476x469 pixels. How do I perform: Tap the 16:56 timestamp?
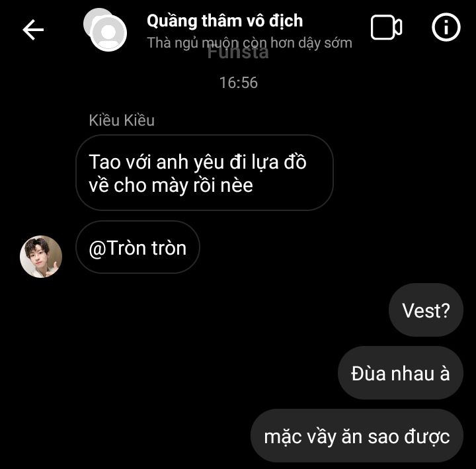[x=238, y=83]
